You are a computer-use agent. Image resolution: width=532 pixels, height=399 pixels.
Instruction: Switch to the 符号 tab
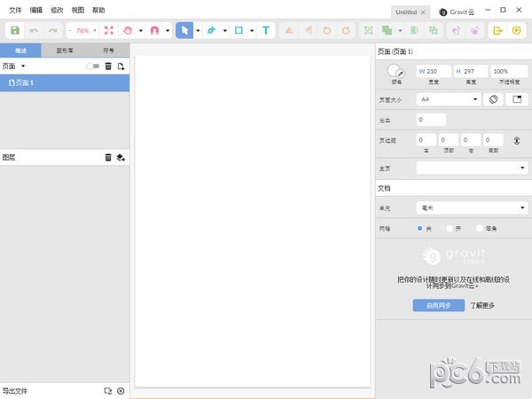click(108, 51)
